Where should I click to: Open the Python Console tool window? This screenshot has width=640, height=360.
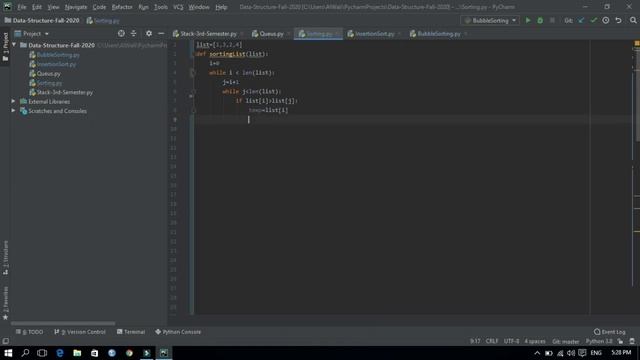pos(178,332)
